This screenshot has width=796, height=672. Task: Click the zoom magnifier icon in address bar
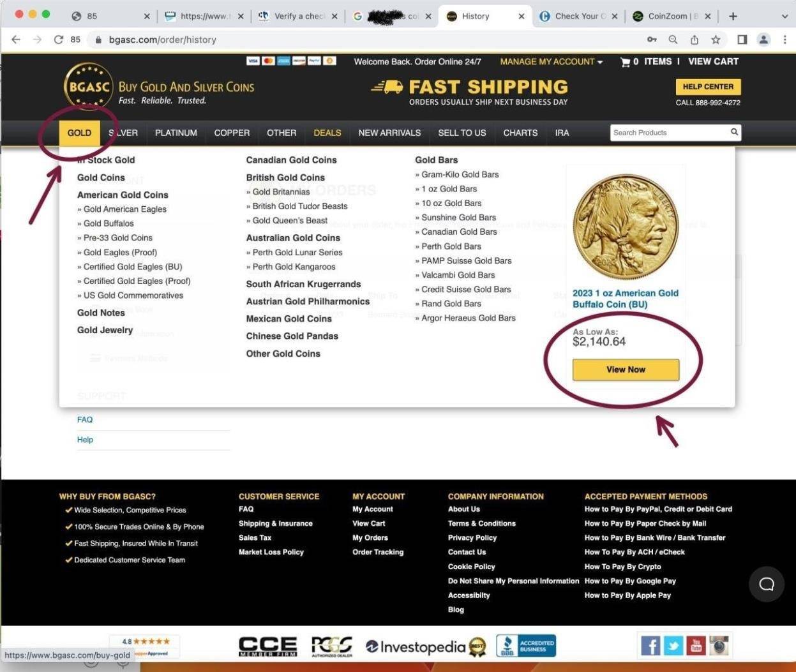click(673, 40)
